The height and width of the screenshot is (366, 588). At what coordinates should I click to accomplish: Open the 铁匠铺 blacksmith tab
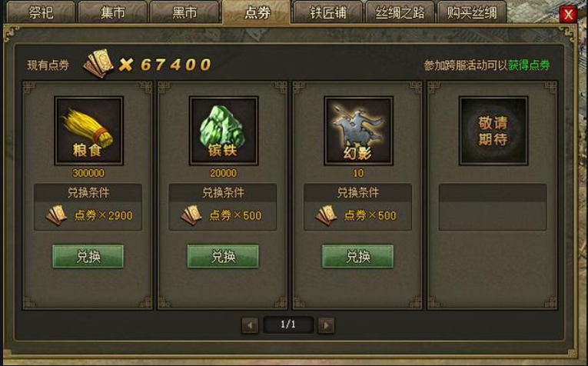pos(327,12)
